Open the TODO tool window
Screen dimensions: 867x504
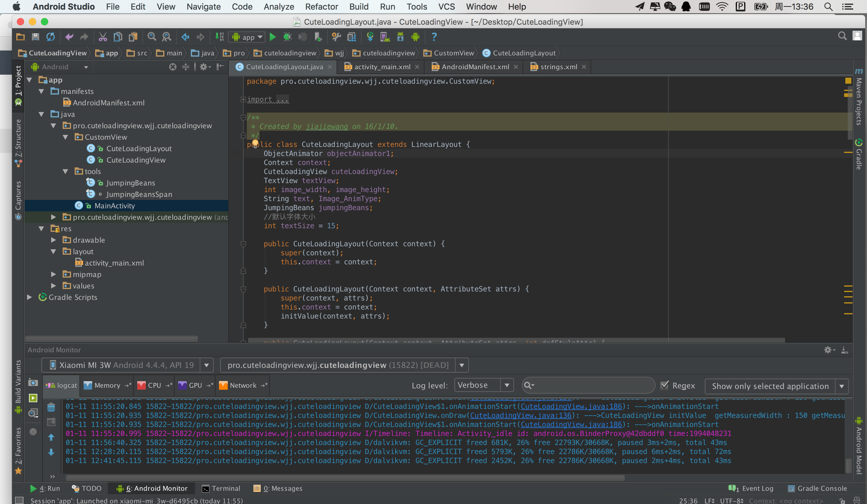[86, 488]
